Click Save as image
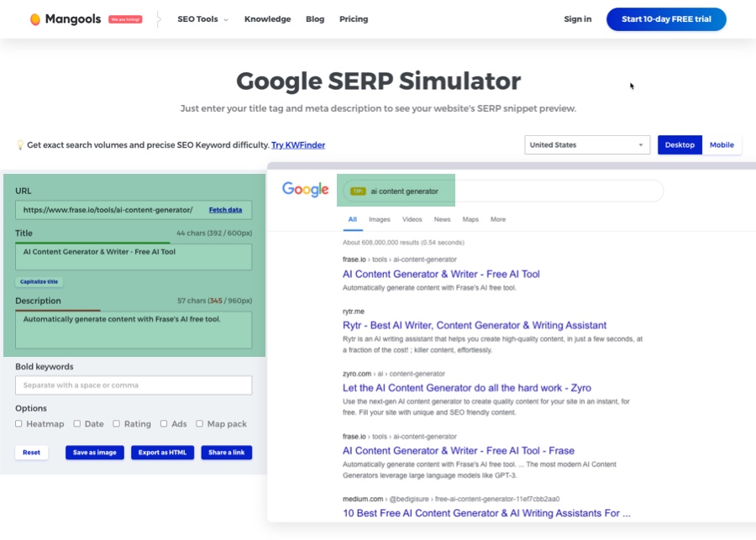756x540 pixels. point(94,453)
